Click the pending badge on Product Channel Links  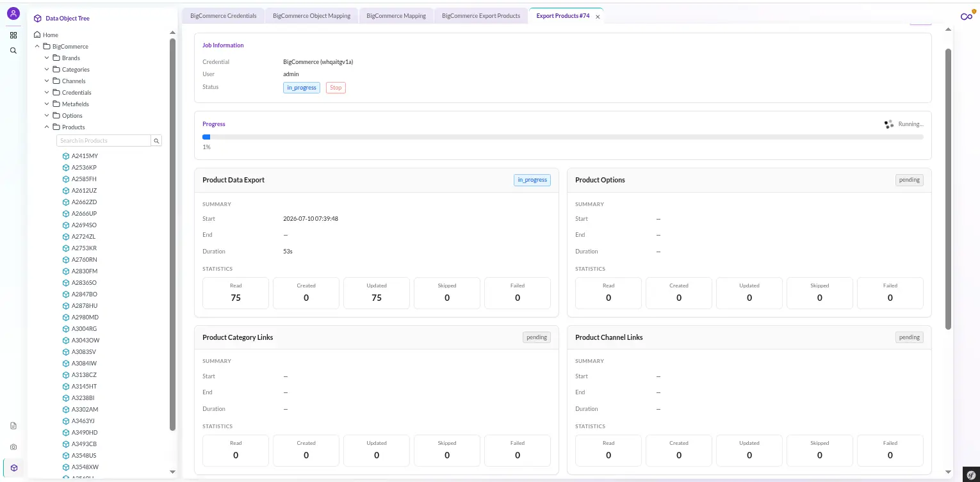(910, 337)
